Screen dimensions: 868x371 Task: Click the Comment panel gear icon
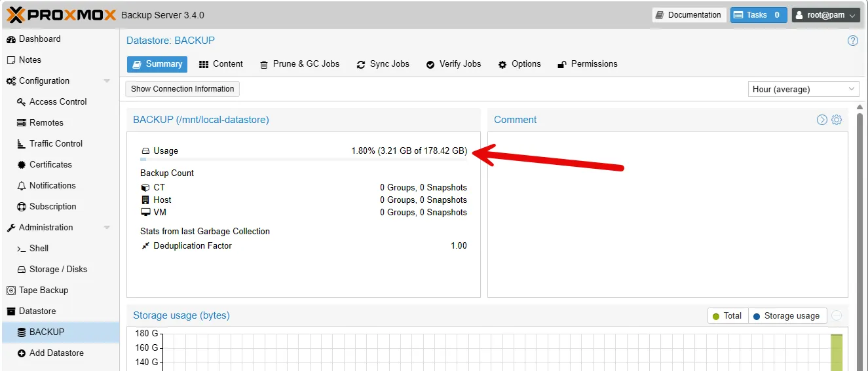point(837,120)
